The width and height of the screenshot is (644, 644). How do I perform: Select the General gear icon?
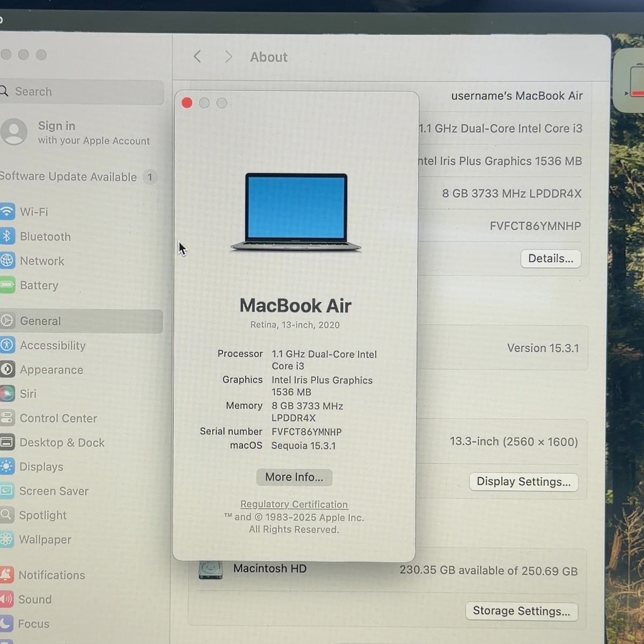[7, 321]
